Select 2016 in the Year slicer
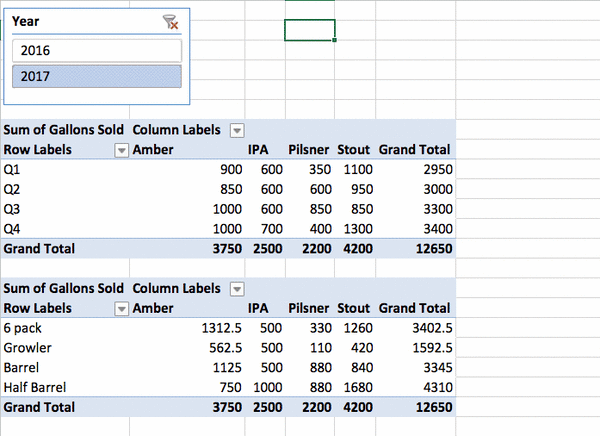This screenshot has height=436, width=600. pyautogui.click(x=97, y=50)
